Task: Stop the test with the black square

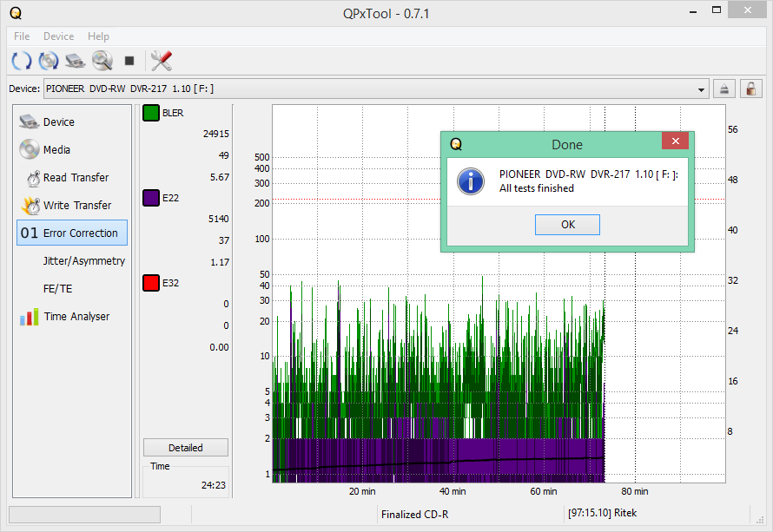Action: click(129, 61)
